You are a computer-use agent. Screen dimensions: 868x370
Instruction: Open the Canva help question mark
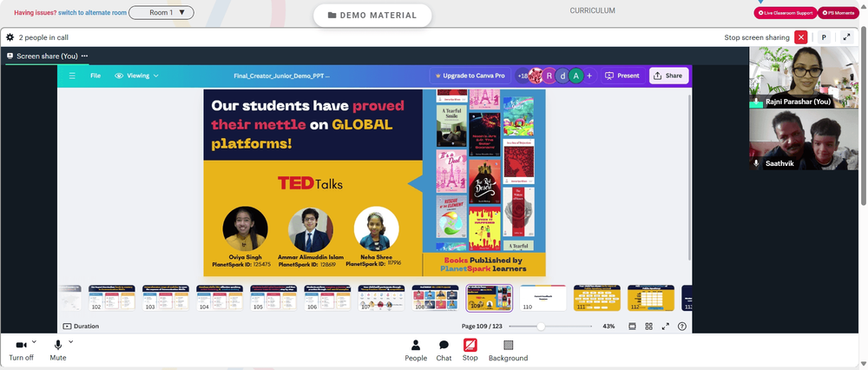point(682,327)
